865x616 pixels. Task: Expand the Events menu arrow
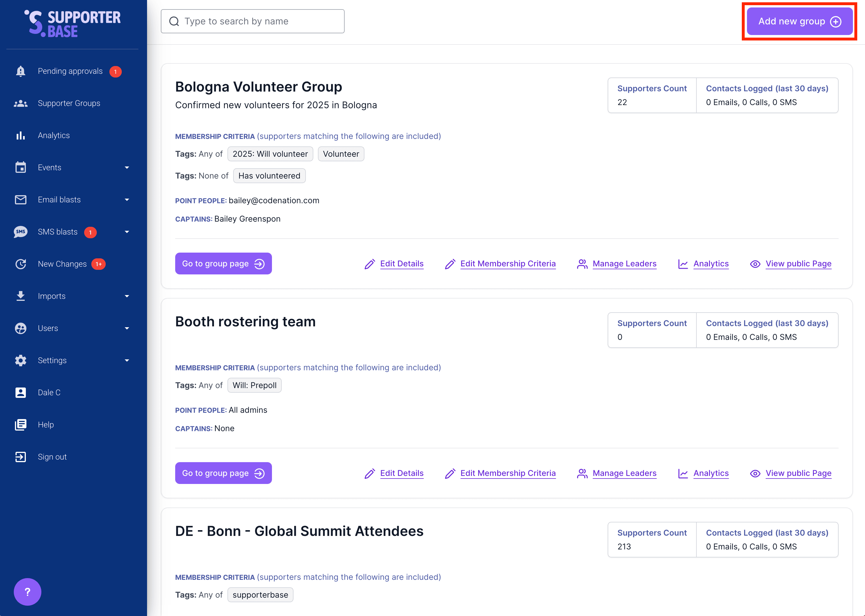point(127,168)
